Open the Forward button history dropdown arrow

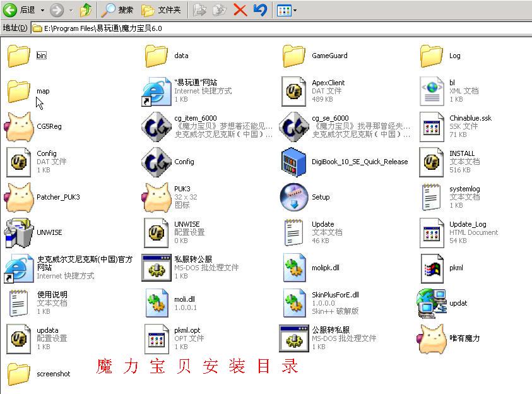coord(71,11)
